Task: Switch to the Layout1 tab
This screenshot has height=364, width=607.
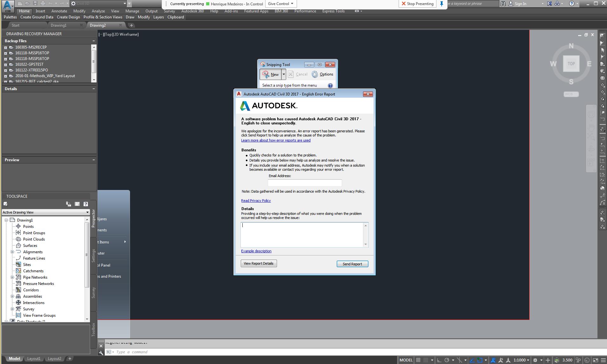Action: (x=34, y=358)
